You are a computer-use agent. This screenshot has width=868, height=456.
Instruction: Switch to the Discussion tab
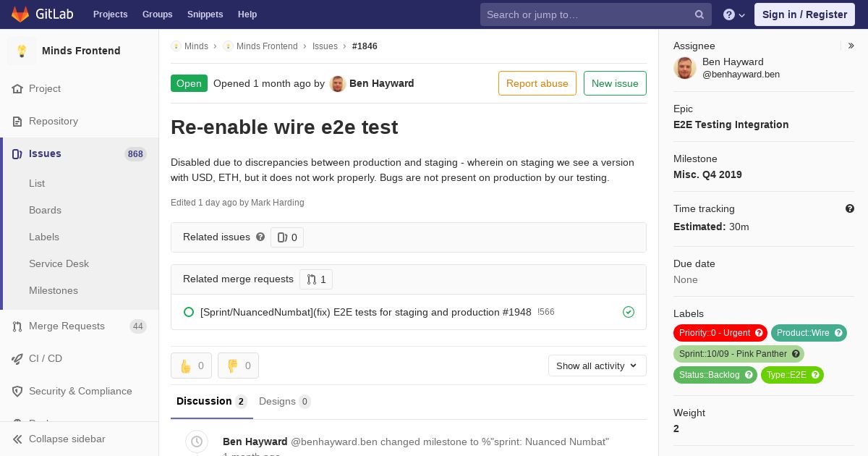coord(212,402)
